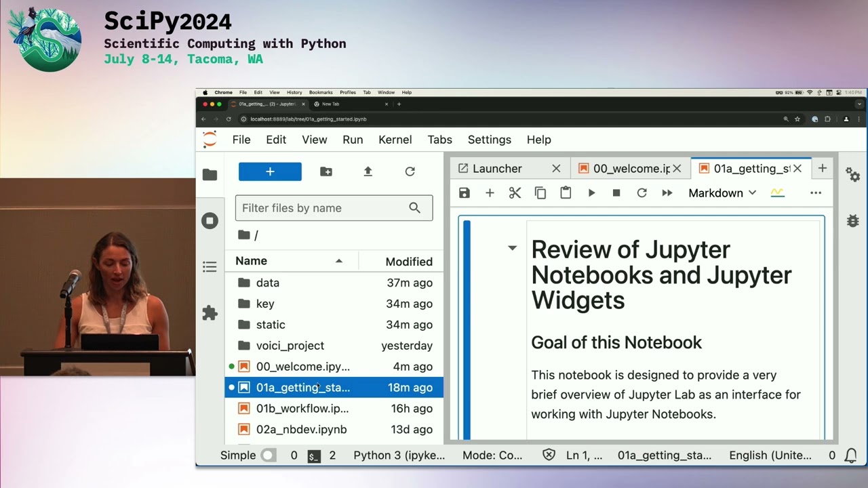Collapse the Review of Jupyter Notebooks heading
Viewport: 868px width, 488px height.
[x=512, y=248]
